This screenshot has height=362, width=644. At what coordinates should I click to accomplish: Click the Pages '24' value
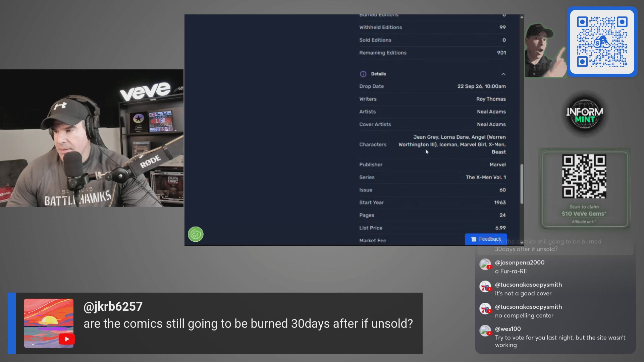click(x=502, y=215)
